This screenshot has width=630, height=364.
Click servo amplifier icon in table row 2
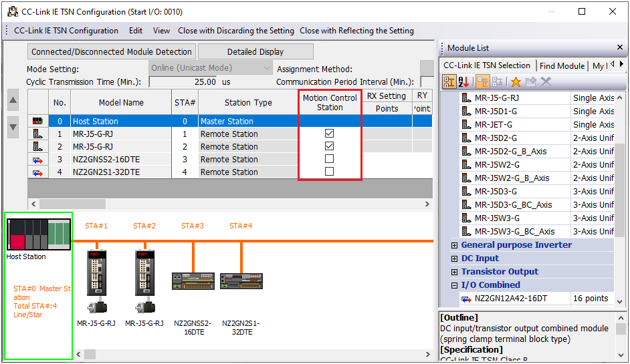coord(37,147)
